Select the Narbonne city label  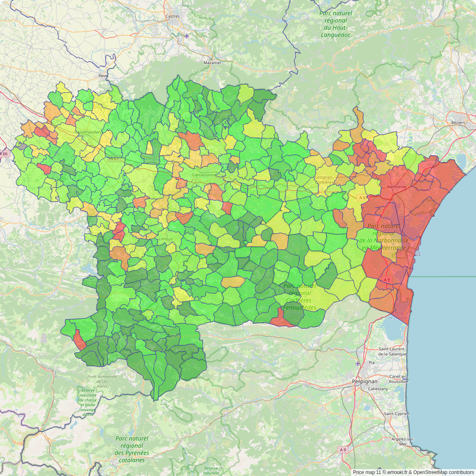[x=397, y=187]
